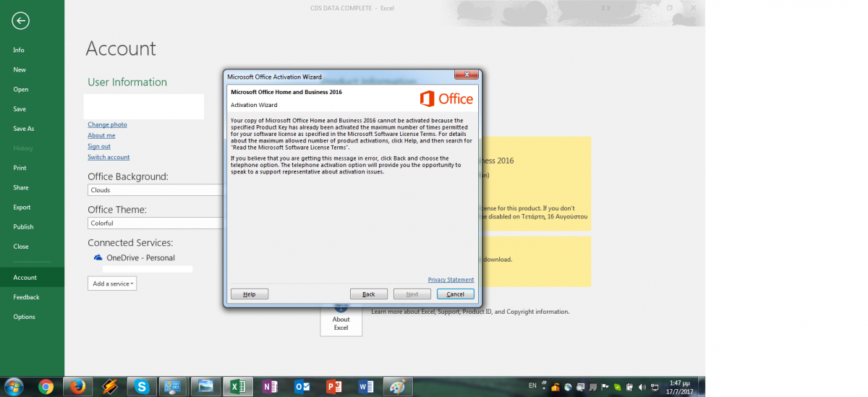Open Winamp from the taskbar
The width and height of the screenshot is (868, 397).
coord(109,387)
